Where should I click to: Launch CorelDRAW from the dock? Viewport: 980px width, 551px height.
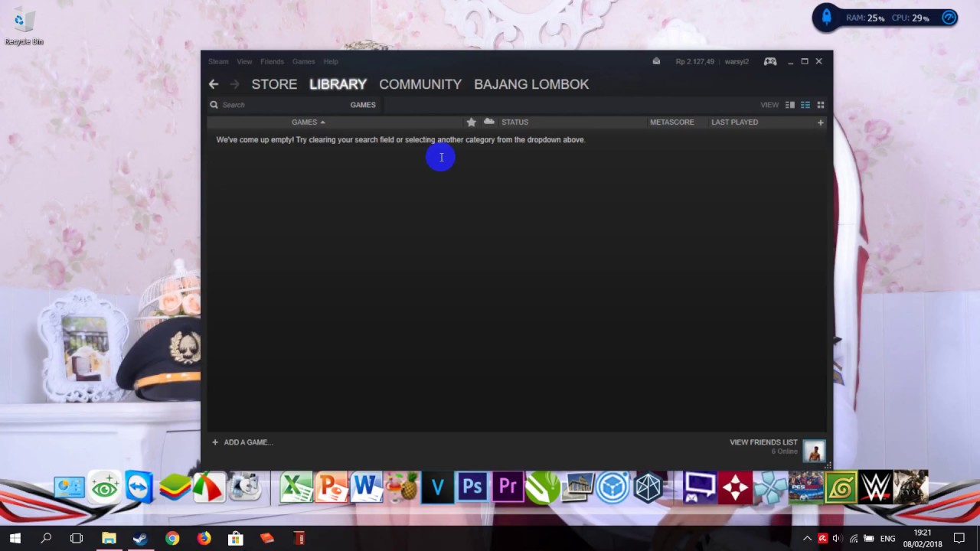pyautogui.click(x=543, y=487)
